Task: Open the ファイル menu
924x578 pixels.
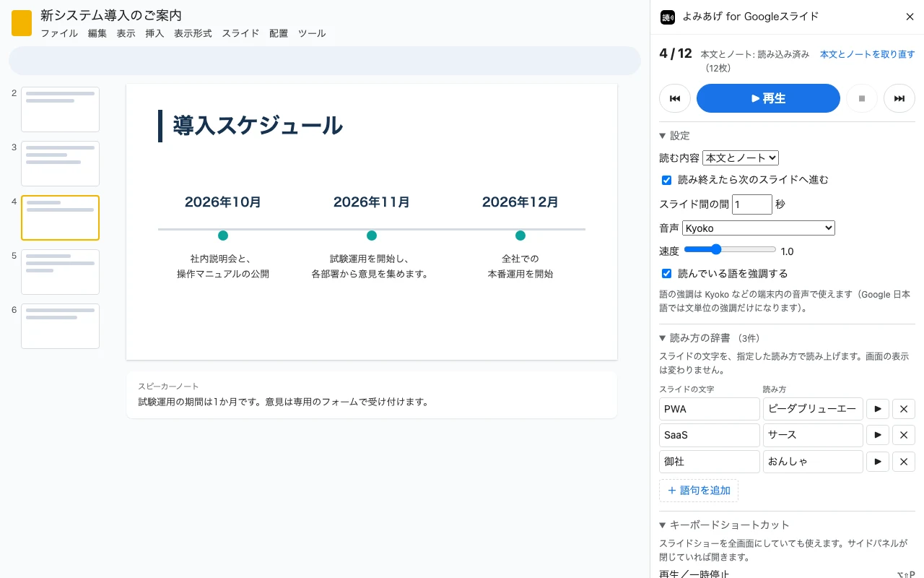Action: (x=59, y=33)
